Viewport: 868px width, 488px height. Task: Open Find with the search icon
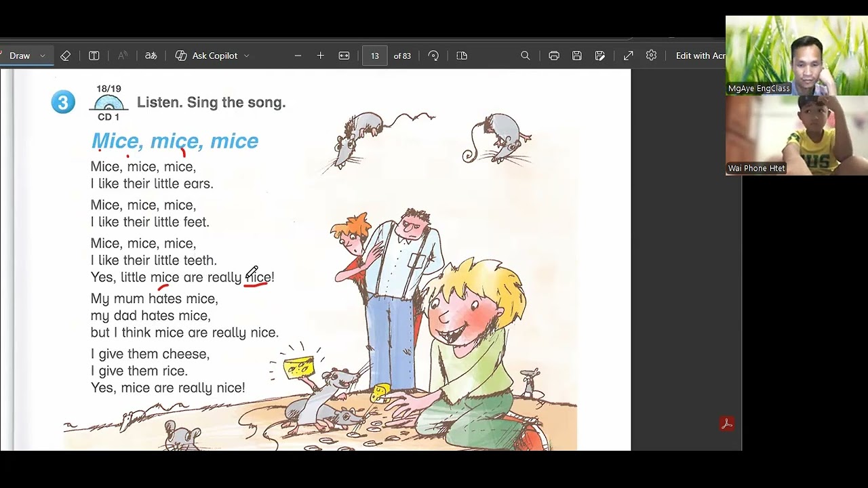(x=525, y=56)
